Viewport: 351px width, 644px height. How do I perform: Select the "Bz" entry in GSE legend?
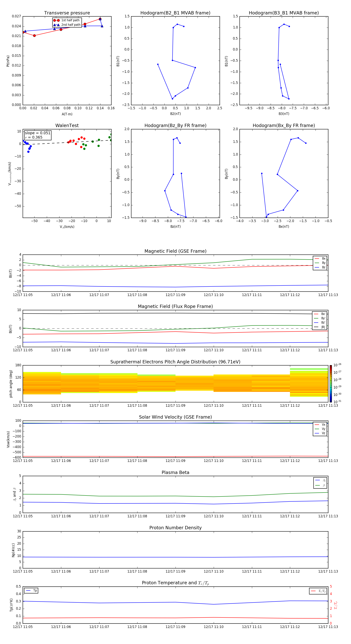[320, 267]
